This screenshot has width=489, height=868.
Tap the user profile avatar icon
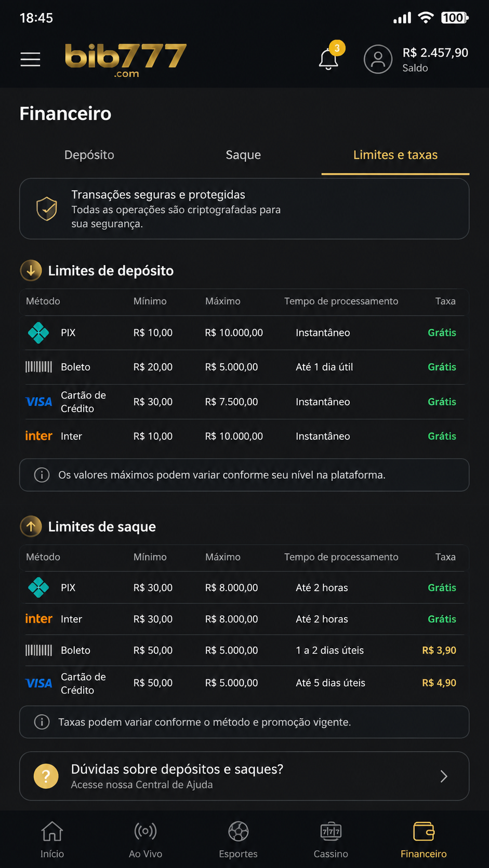[x=378, y=59]
